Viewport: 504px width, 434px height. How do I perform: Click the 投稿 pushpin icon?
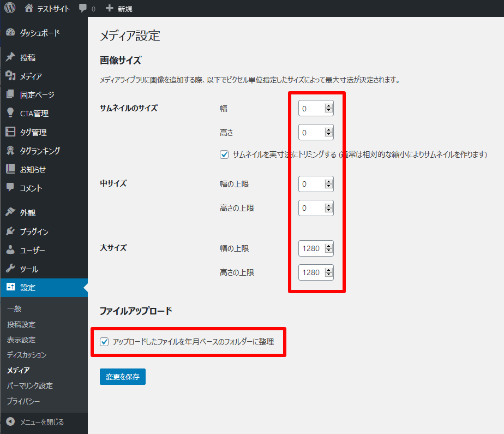click(x=10, y=57)
